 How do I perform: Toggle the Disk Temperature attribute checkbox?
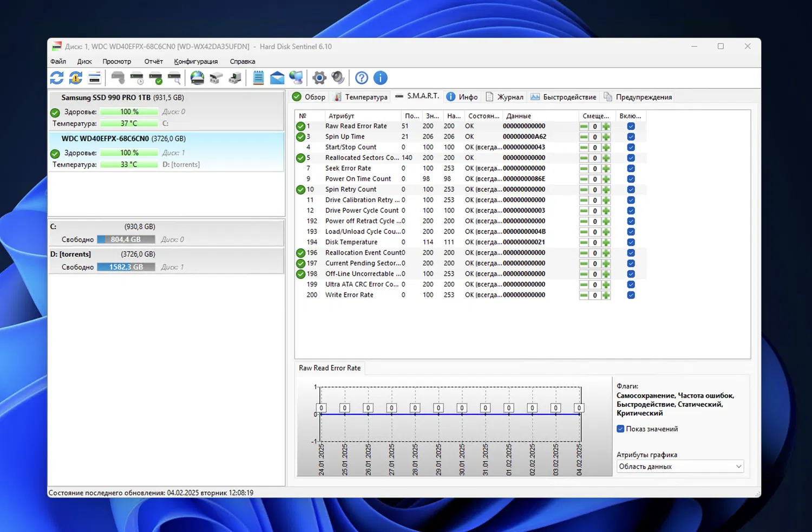pyautogui.click(x=631, y=243)
